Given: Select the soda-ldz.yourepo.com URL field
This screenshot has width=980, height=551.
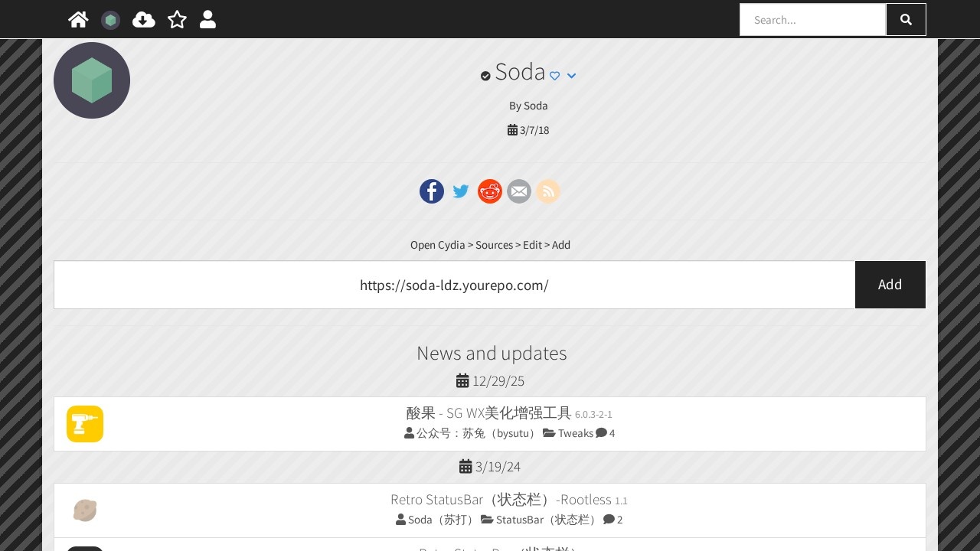Looking at the screenshot, I should click(454, 285).
